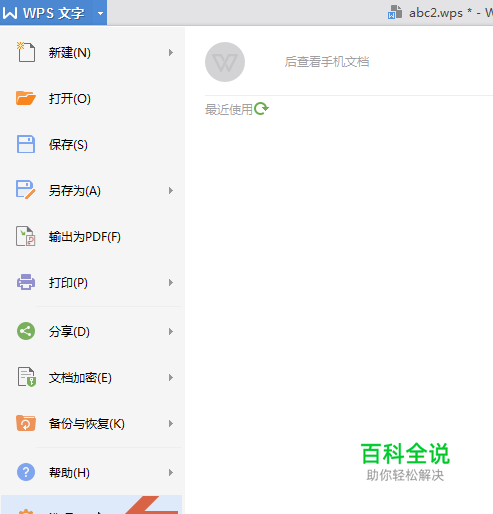
Task: Click the green share icon
Action: (26, 331)
